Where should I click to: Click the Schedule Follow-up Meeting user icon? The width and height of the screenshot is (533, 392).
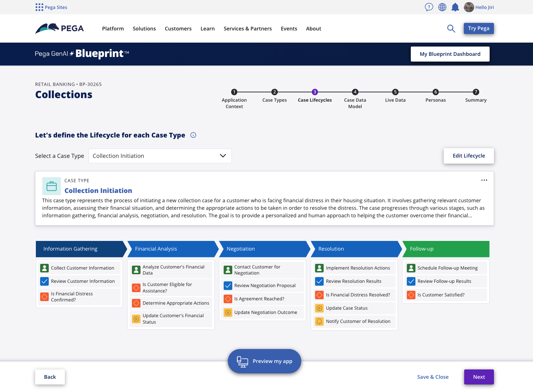click(x=411, y=268)
